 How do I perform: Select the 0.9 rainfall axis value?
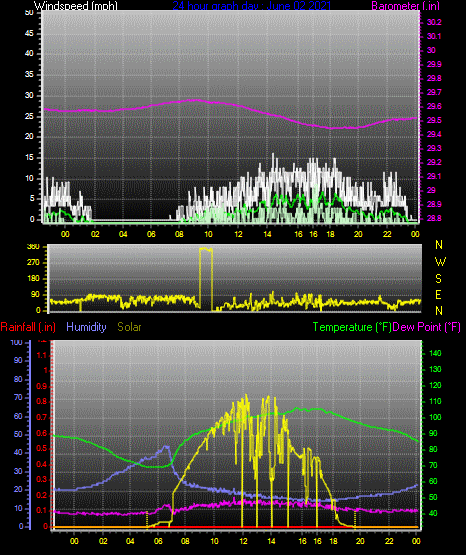tap(42, 387)
